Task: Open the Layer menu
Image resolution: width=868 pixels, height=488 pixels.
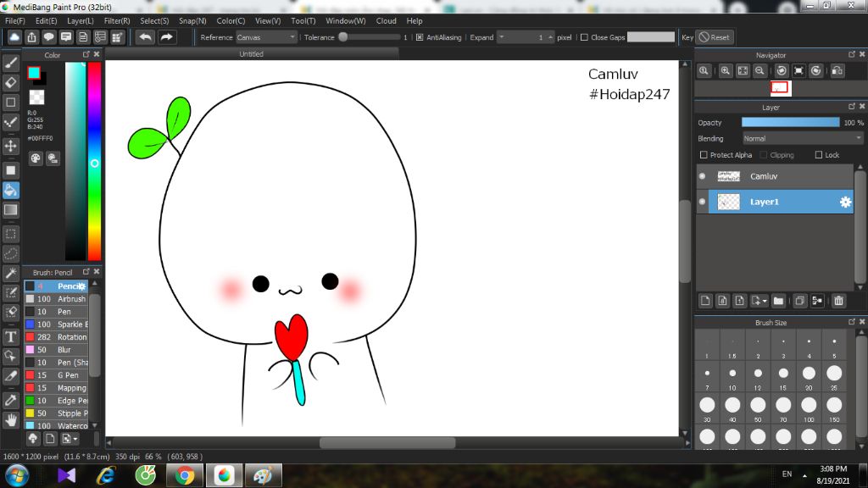Action: 81,21
